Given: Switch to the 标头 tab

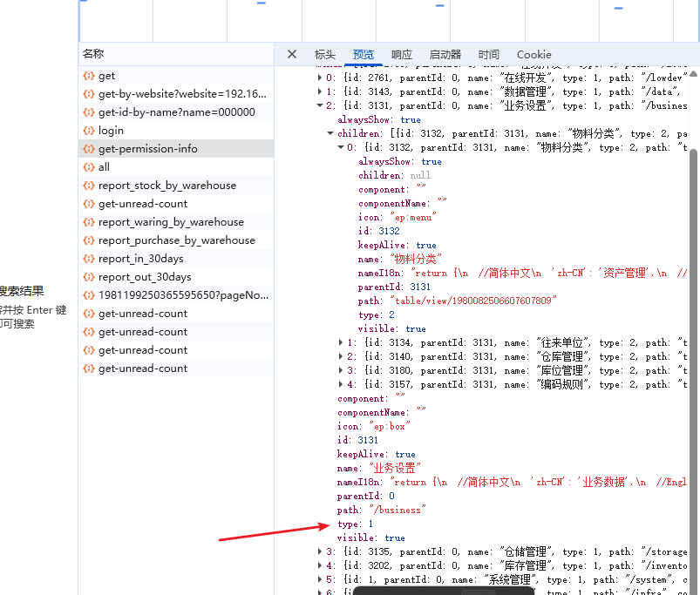Looking at the screenshot, I should click(324, 54).
